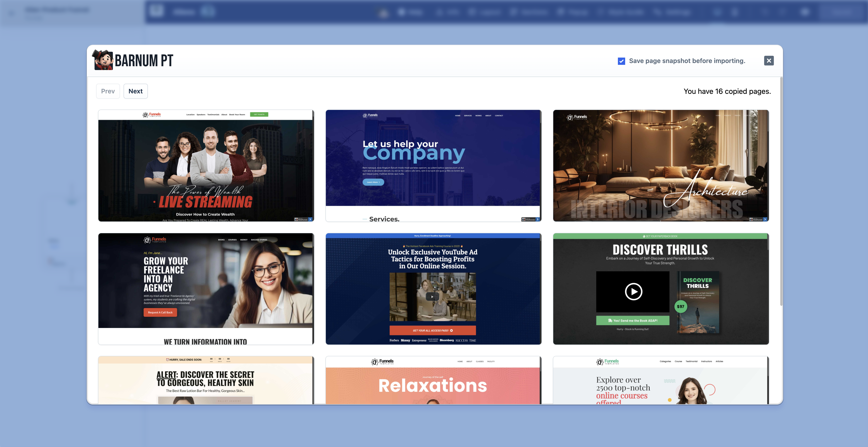
Task: Click the ClickFunnels badge arrow on Live Streaming thumbnail
Action: click(x=310, y=219)
